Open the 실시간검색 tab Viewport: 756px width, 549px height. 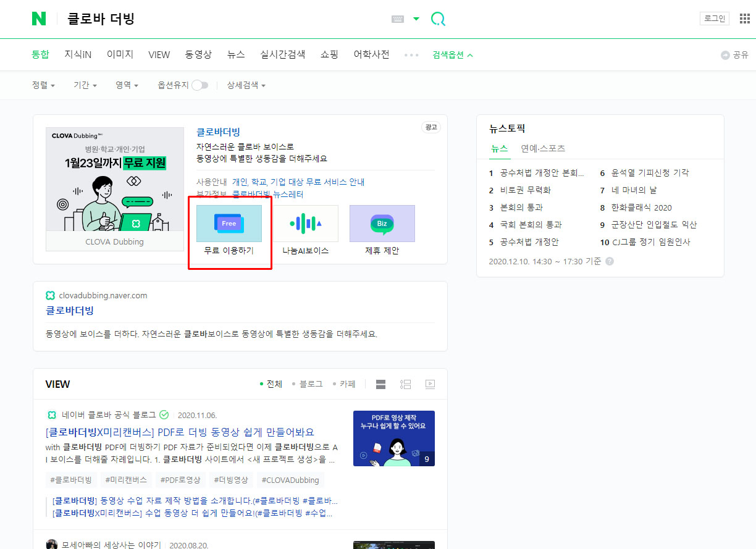tap(283, 54)
